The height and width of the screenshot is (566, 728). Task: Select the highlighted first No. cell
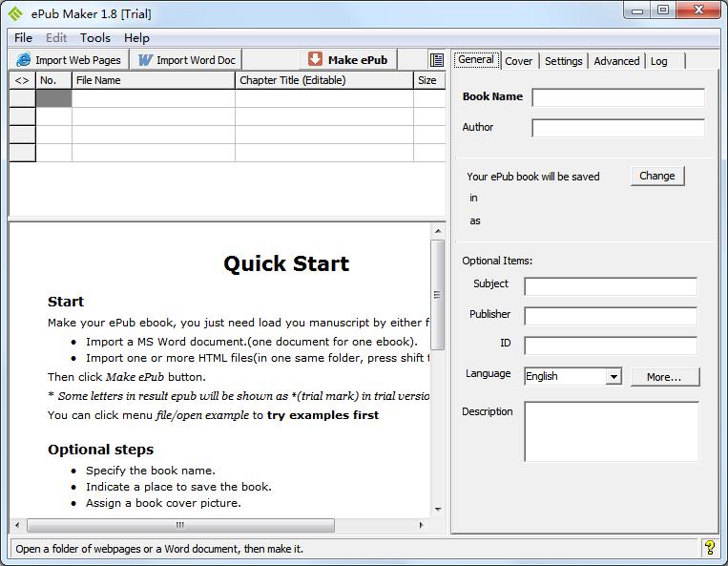(53, 98)
